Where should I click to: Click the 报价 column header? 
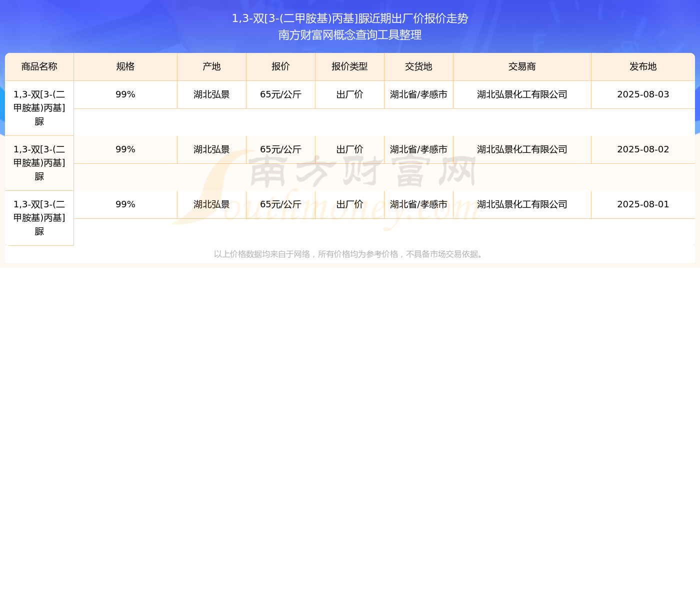(x=280, y=66)
